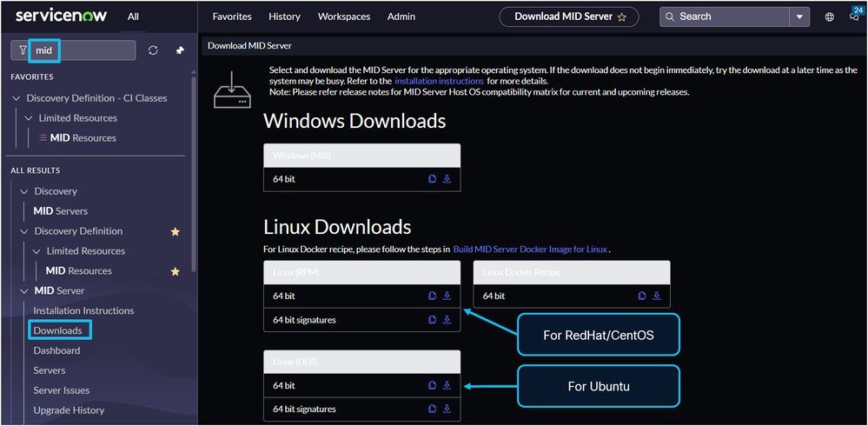Click the Linux (DEB) card header
Viewport: 868px width, 426px height.
pyautogui.click(x=362, y=362)
